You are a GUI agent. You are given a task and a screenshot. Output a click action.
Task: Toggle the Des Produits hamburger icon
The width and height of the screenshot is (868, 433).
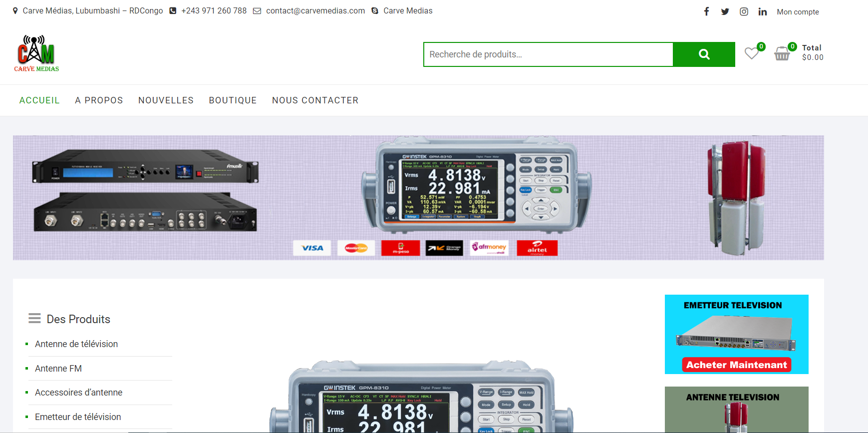click(x=34, y=319)
